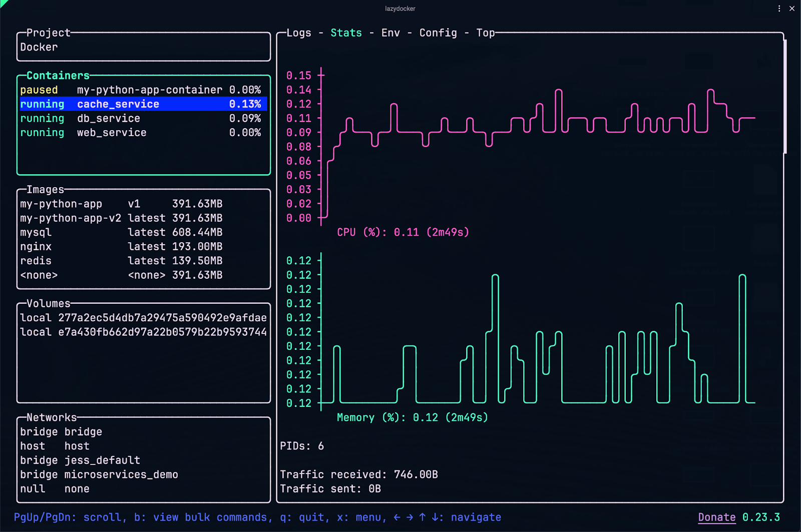Switch to the Top tab

click(485, 33)
